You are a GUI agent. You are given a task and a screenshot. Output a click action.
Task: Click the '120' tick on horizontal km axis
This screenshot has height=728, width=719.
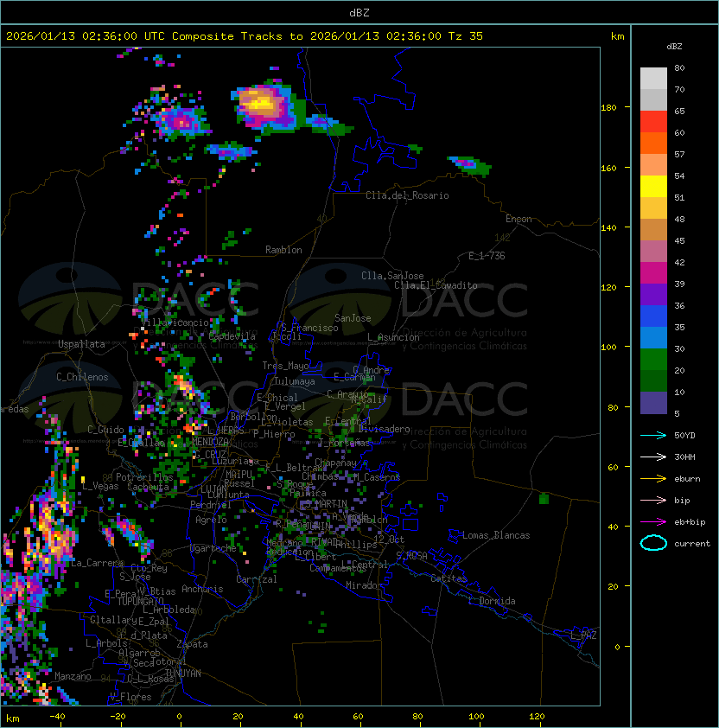[x=537, y=717]
